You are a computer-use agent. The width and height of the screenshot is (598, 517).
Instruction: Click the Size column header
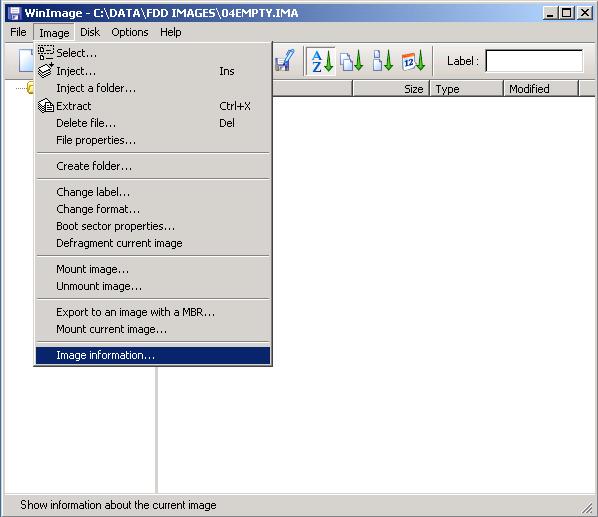tap(391, 89)
